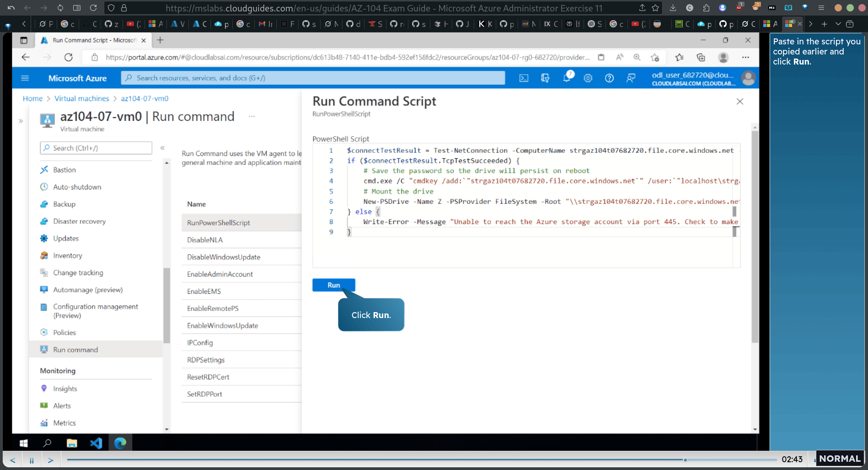This screenshot has height=470, width=868.
Task: Open Insights under Monitoring
Action: (65, 389)
